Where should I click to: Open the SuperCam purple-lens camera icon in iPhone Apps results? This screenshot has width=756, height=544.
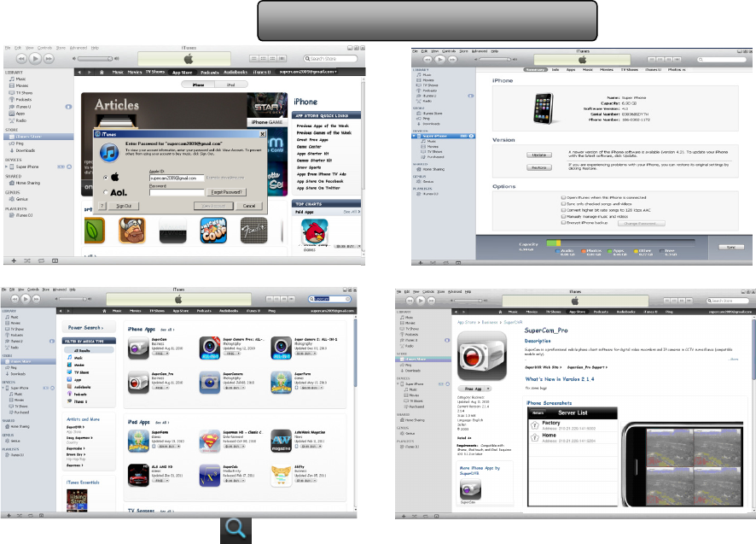click(x=138, y=348)
